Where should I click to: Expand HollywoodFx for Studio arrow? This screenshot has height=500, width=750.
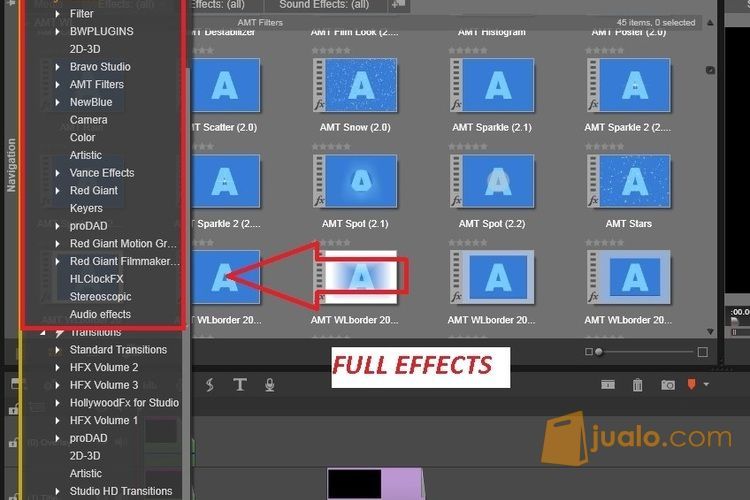pyautogui.click(x=57, y=403)
